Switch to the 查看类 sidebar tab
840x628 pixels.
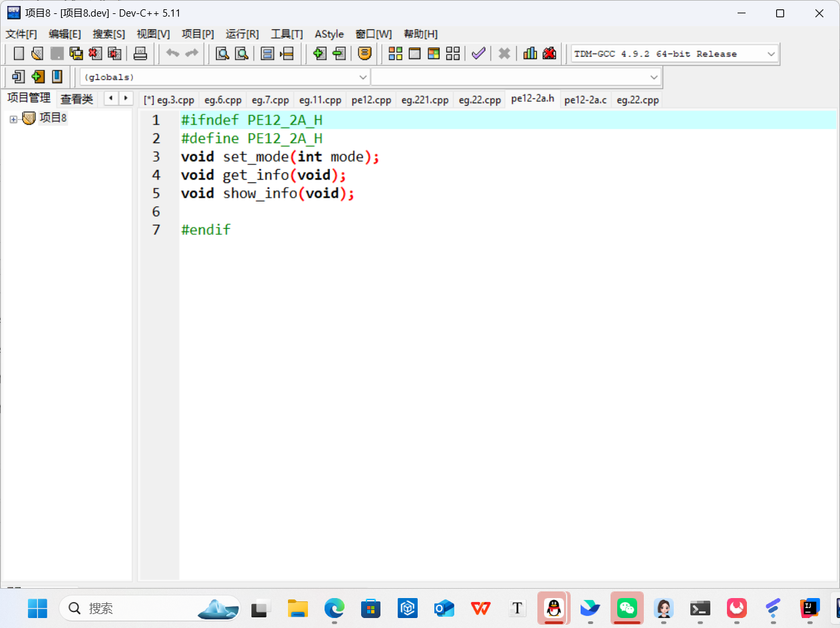pos(76,99)
